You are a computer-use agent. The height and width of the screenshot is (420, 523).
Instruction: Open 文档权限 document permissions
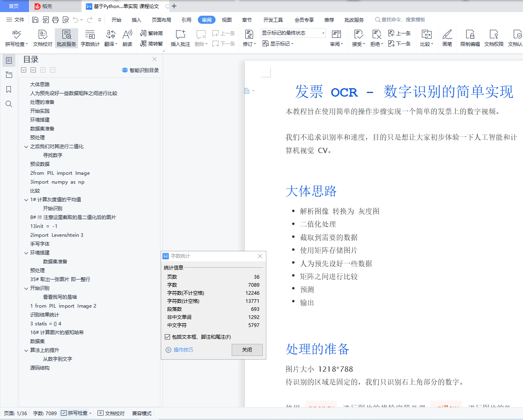pyautogui.click(x=494, y=38)
